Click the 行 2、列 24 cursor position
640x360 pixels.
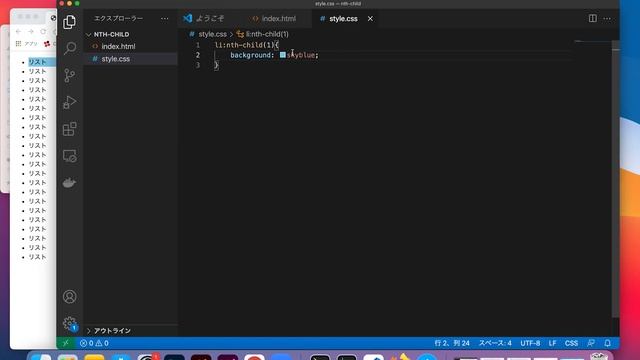pyautogui.click(x=452, y=343)
